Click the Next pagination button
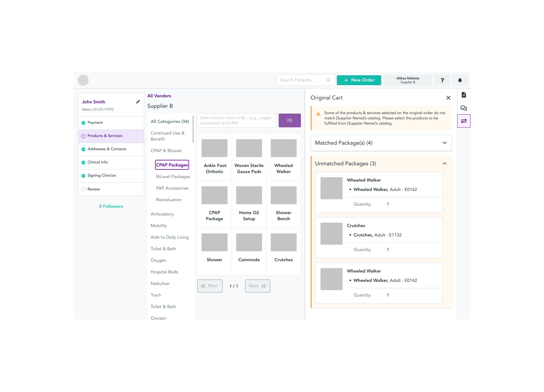 258,286
